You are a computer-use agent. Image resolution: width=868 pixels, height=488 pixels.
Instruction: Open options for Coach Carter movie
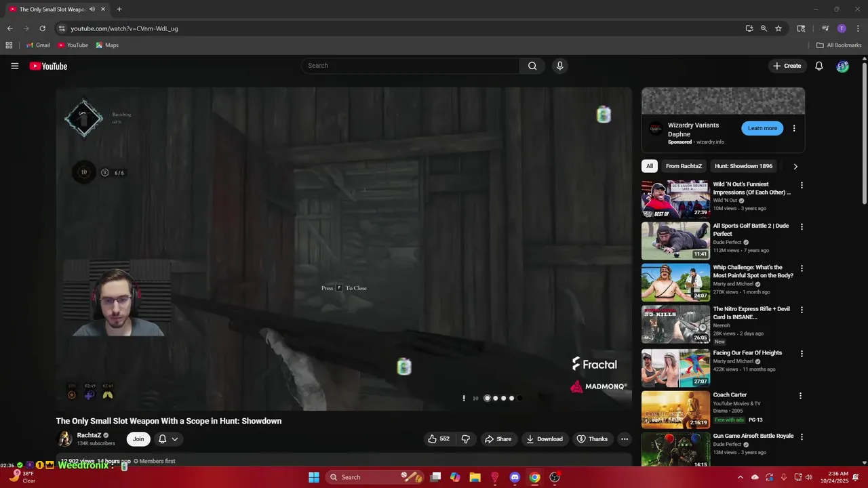click(x=800, y=396)
